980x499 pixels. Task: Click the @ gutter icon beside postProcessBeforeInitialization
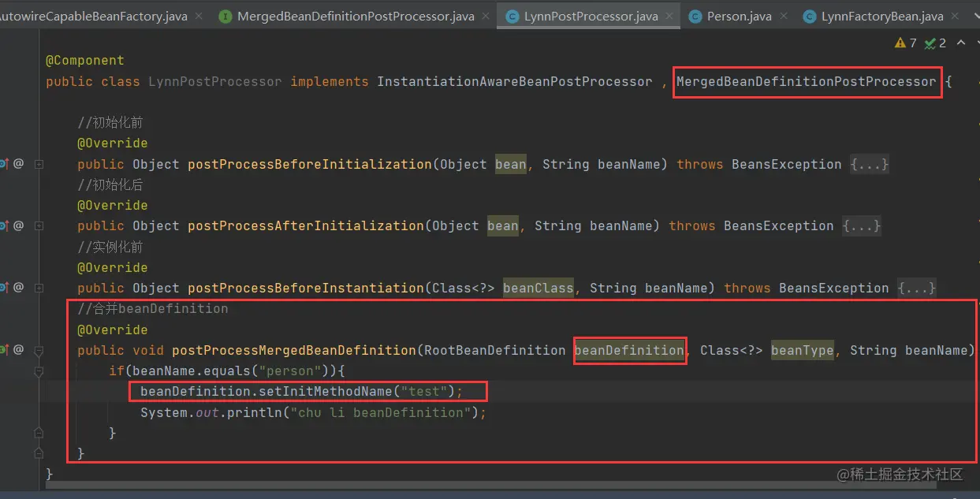click(18, 164)
